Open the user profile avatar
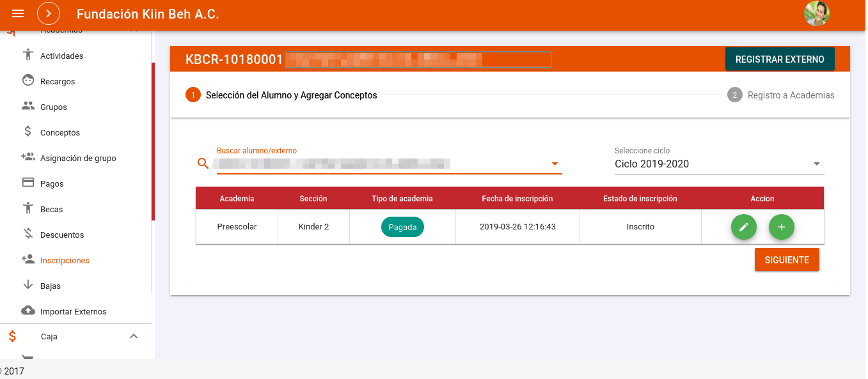The height and width of the screenshot is (379, 868). [x=817, y=13]
